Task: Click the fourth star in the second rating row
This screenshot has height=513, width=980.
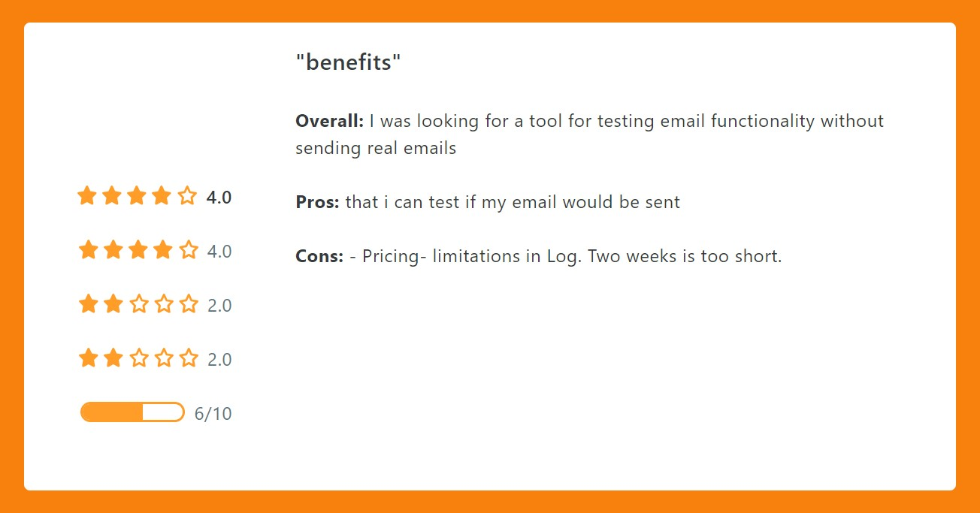Action: coord(163,250)
